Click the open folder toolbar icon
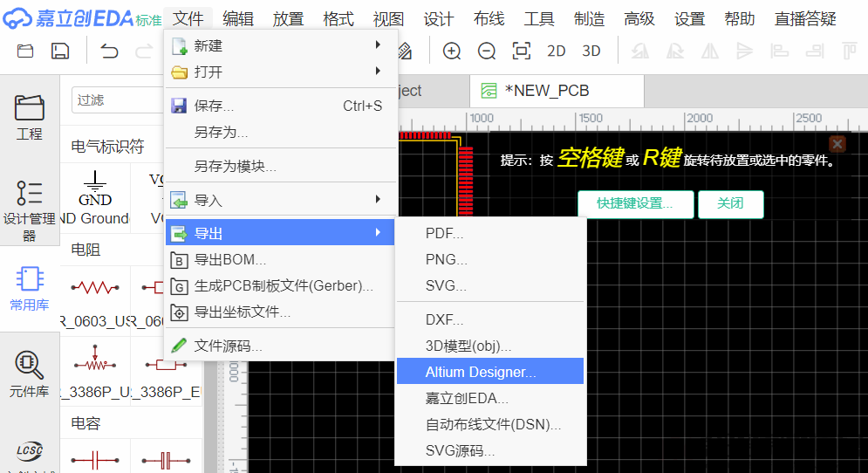Image resolution: width=868 pixels, height=473 pixels. [x=25, y=51]
